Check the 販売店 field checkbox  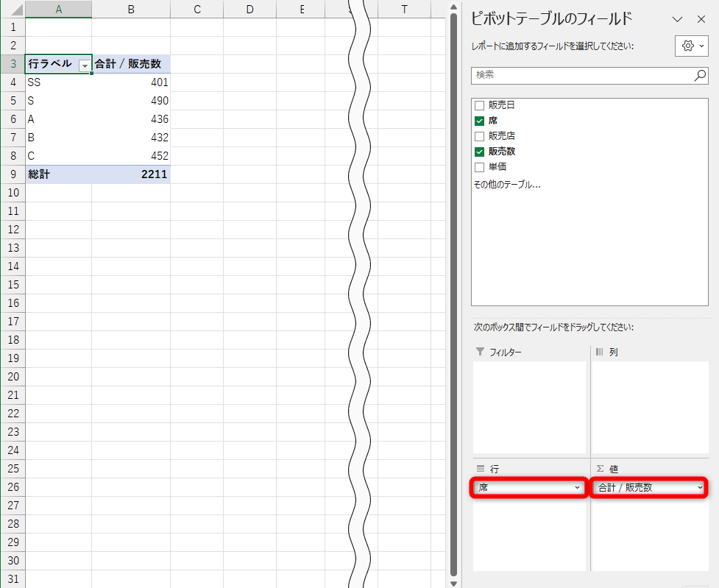[x=480, y=136]
